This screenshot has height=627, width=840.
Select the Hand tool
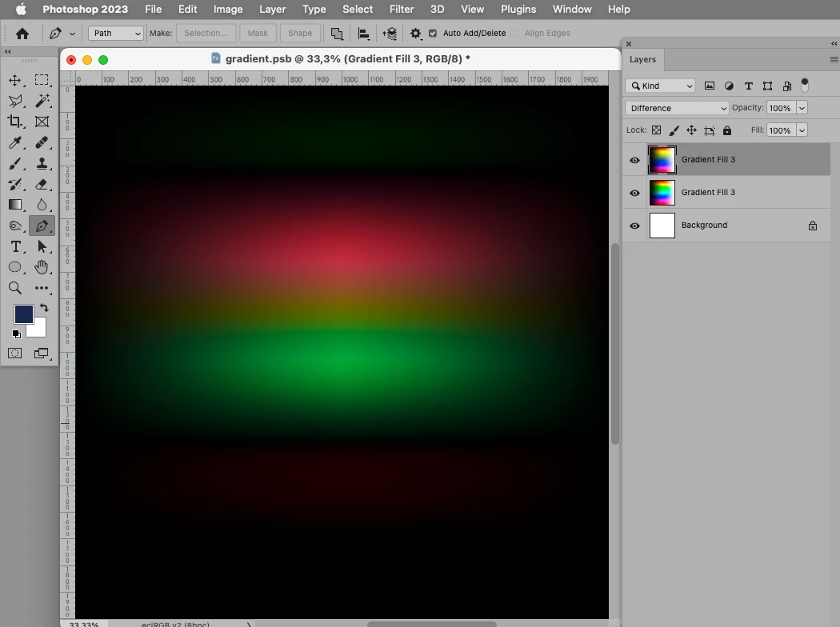click(x=42, y=267)
